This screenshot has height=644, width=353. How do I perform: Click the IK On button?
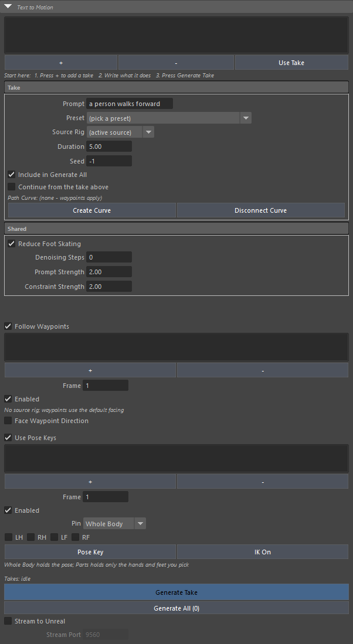click(263, 552)
